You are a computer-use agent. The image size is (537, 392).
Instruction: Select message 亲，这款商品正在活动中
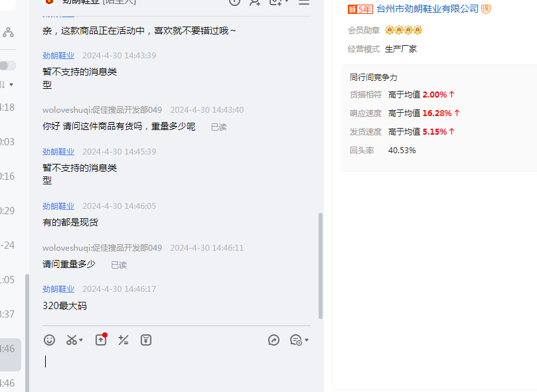(x=139, y=31)
